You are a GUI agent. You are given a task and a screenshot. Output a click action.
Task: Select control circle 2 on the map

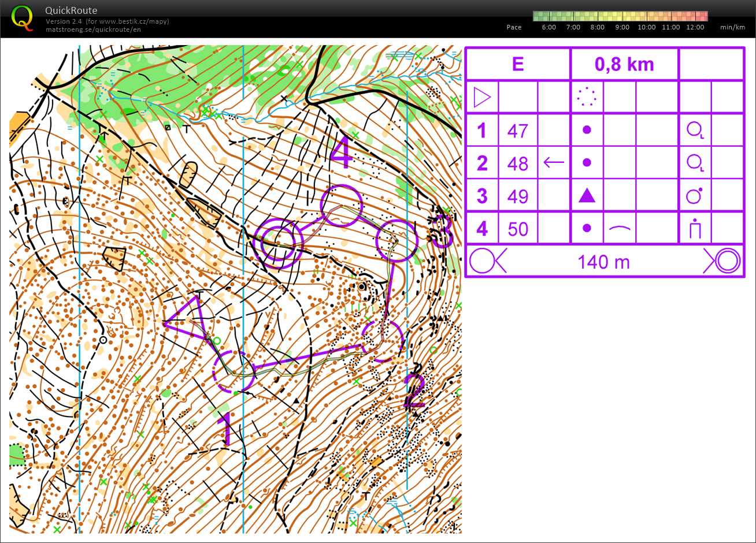click(382, 341)
